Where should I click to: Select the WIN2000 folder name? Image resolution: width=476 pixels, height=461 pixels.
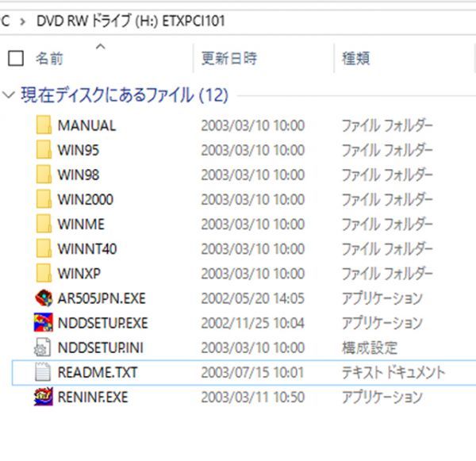[86, 199]
